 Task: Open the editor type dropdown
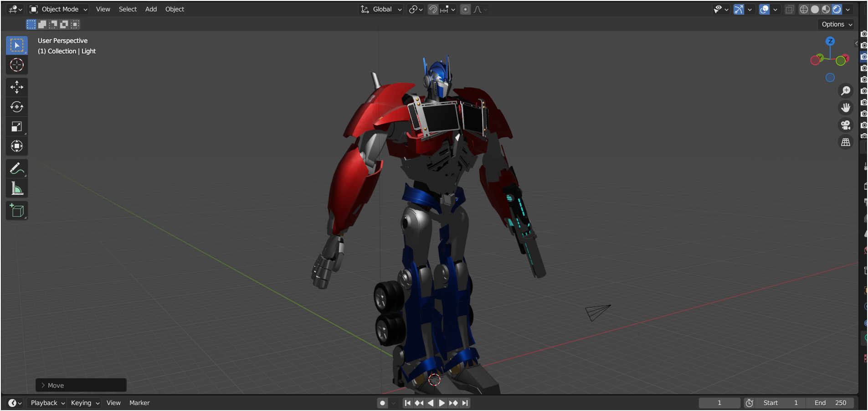coord(15,9)
